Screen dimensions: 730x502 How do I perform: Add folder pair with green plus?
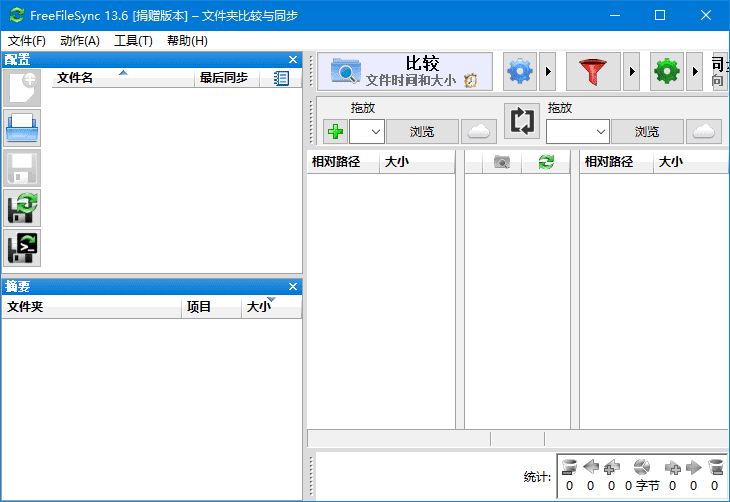tap(335, 131)
